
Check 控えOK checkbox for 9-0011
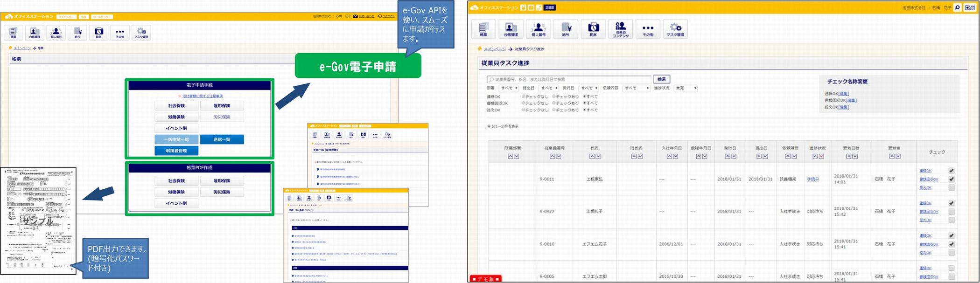click(952, 187)
